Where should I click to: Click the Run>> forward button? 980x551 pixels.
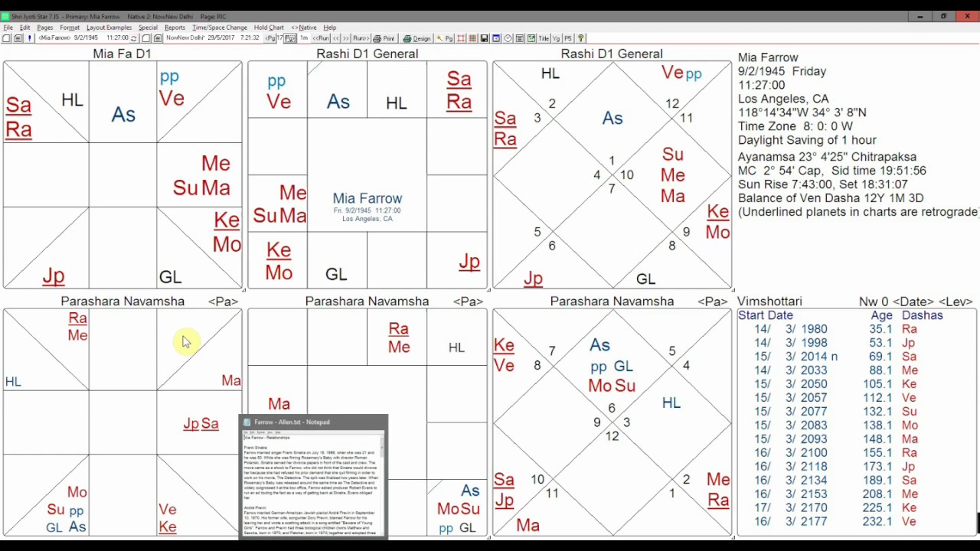(x=360, y=38)
